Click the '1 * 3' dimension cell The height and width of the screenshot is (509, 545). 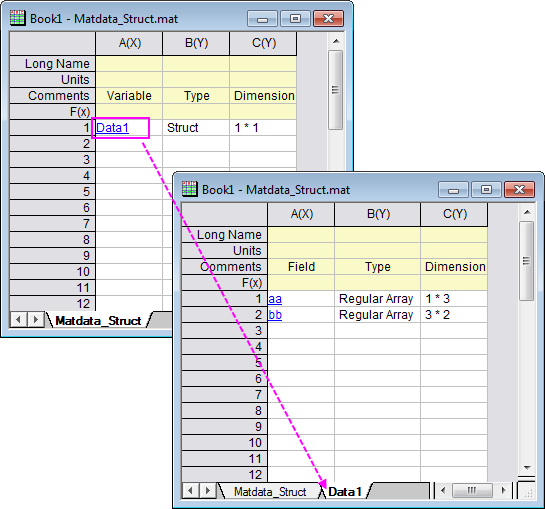click(x=454, y=299)
